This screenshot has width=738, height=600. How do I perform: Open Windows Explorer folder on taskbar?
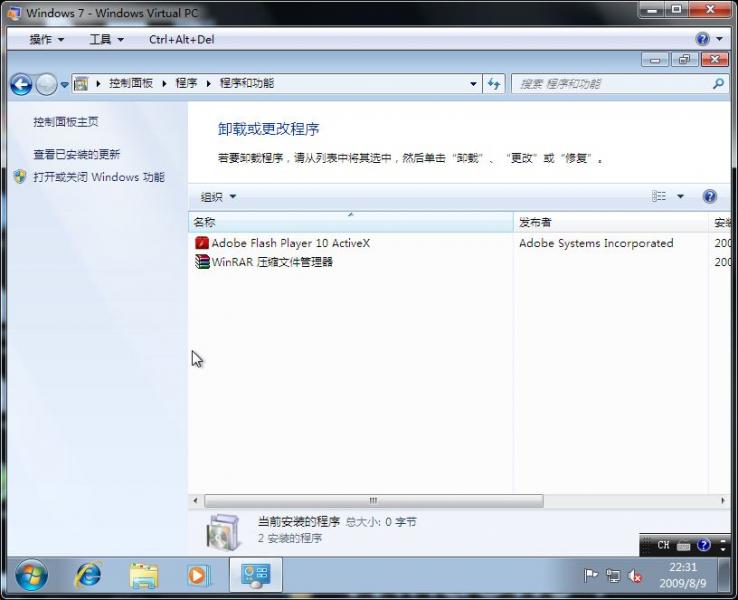(x=144, y=576)
